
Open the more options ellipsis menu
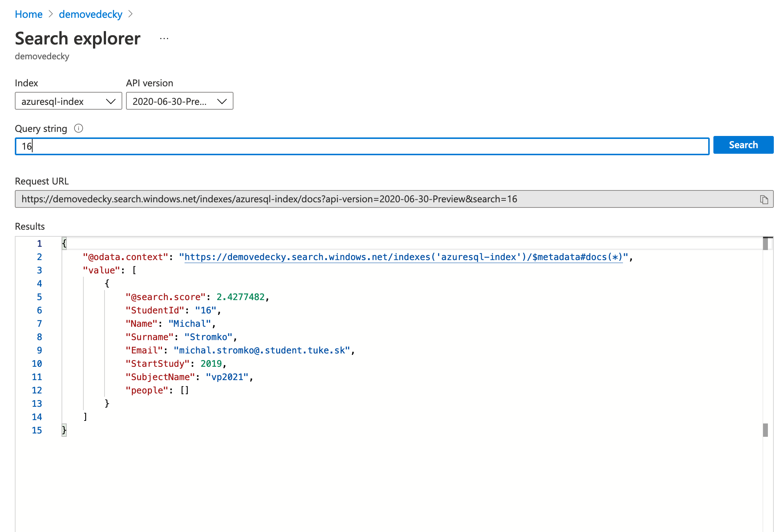(164, 39)
